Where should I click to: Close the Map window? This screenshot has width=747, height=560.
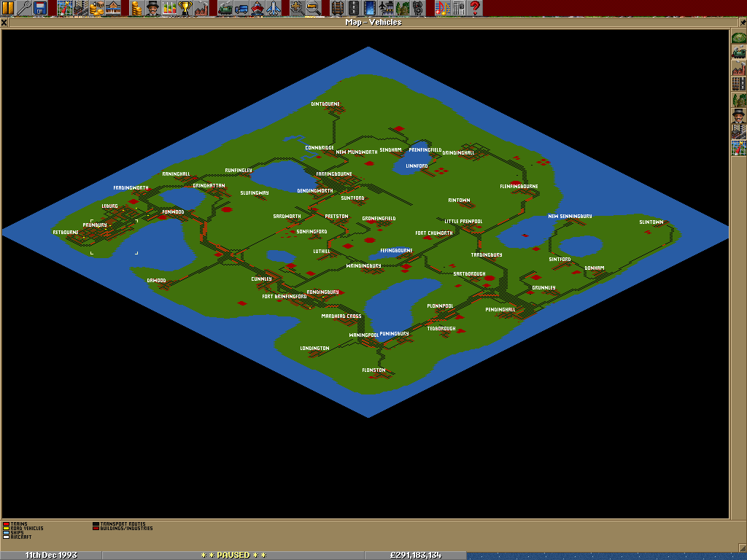pos(4,23)
